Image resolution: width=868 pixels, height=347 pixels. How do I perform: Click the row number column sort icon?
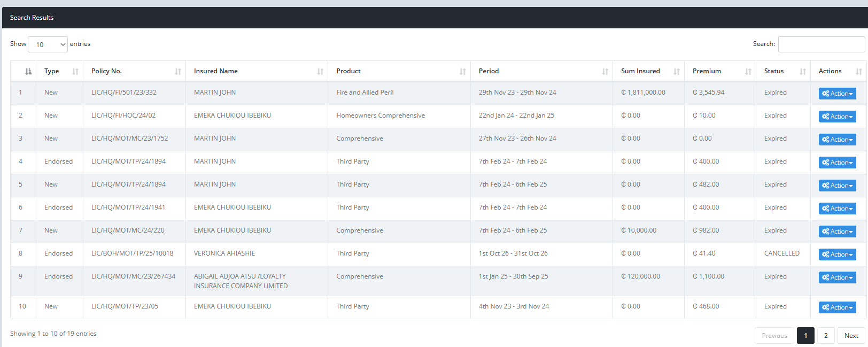[28, 72]
